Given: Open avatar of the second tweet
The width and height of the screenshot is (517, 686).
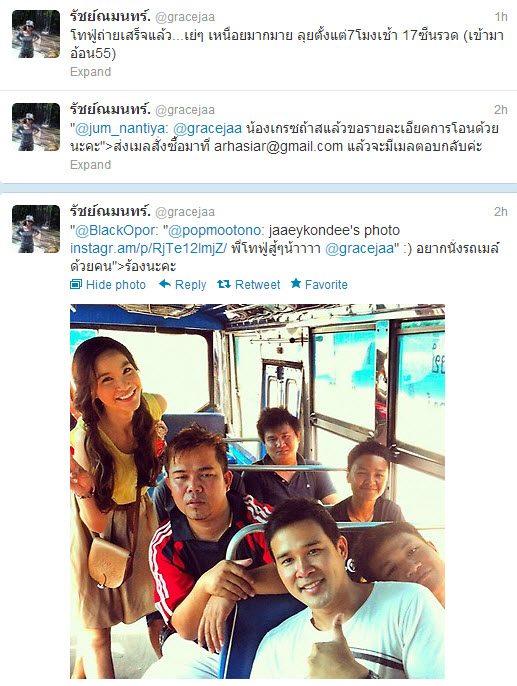Looking at the screenshot, I should pos(36,127).
